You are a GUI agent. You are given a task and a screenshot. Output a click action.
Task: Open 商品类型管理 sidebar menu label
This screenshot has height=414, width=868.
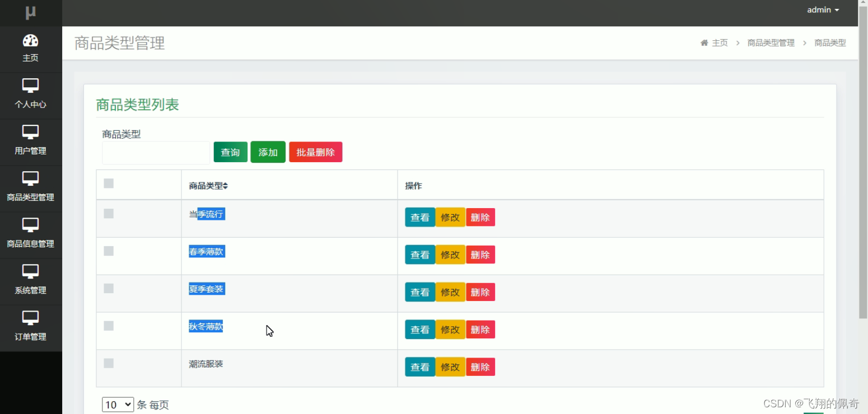pos(30,197)
